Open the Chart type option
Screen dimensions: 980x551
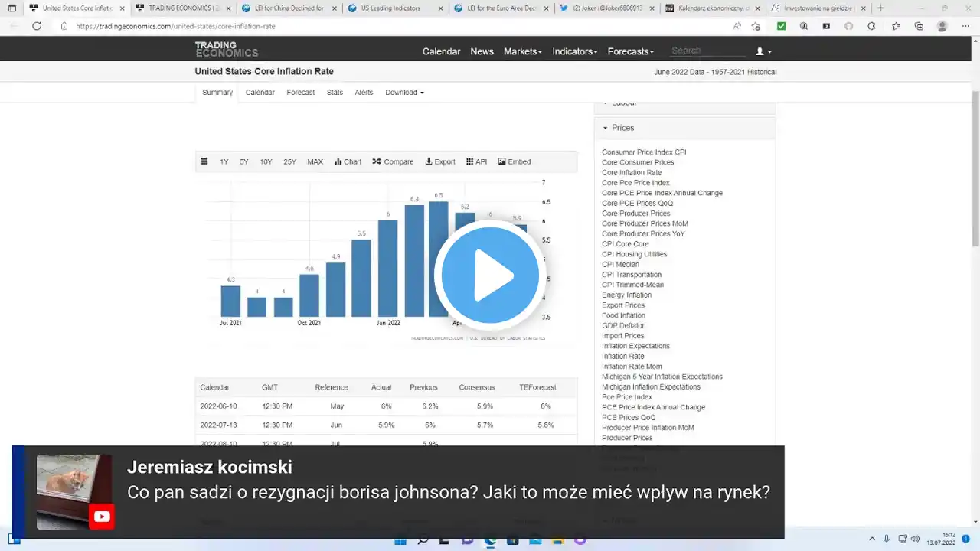(x=348, y=161)
